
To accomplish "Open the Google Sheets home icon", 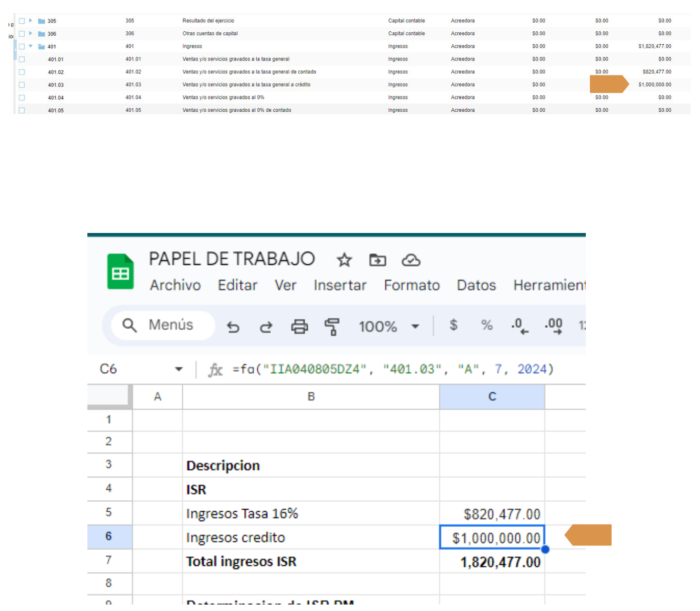I will (121, 272).
